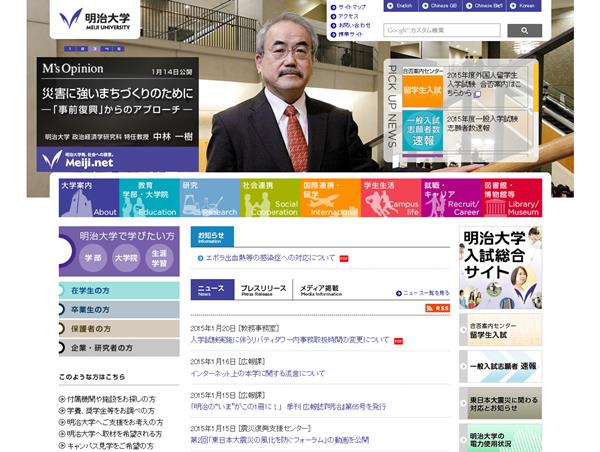Screen dimensions: 600x452
Task: Click the 生涯学習 circle button
Action: [x=159, y=258]
